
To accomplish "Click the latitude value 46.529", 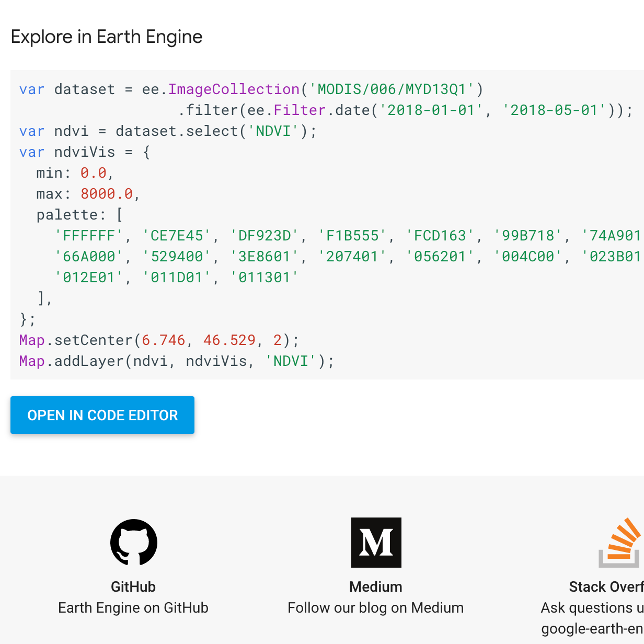I will tap(229, 340).
